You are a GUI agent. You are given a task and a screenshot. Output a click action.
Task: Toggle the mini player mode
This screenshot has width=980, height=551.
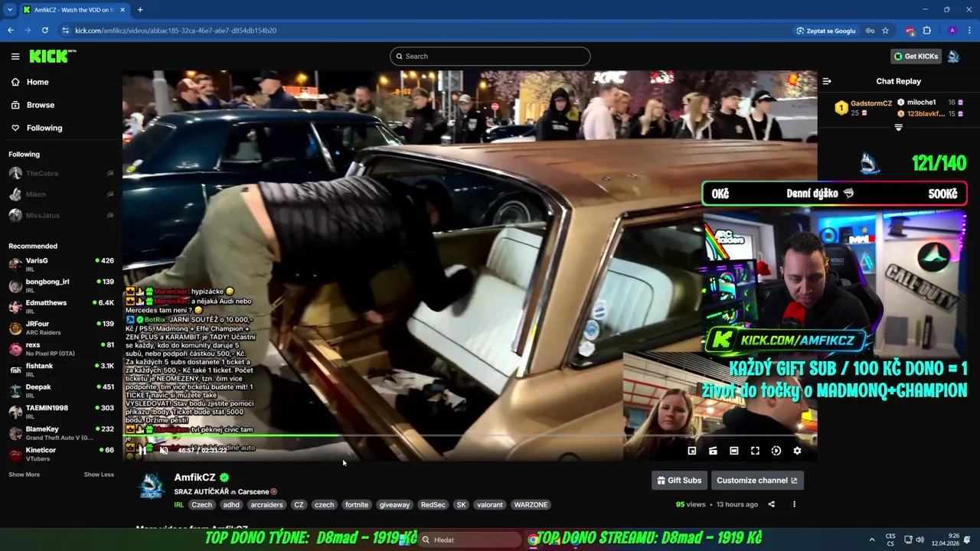pyautogui.click(x=692, y=451)
